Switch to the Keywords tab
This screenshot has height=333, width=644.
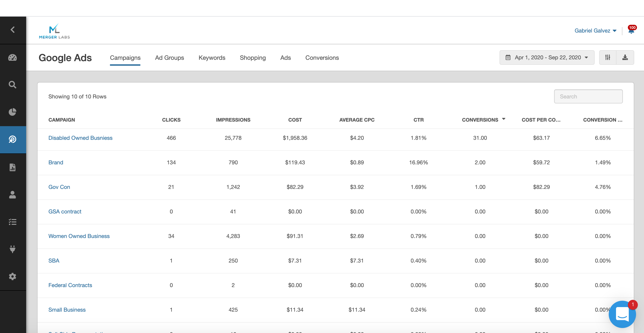(212, 58)
